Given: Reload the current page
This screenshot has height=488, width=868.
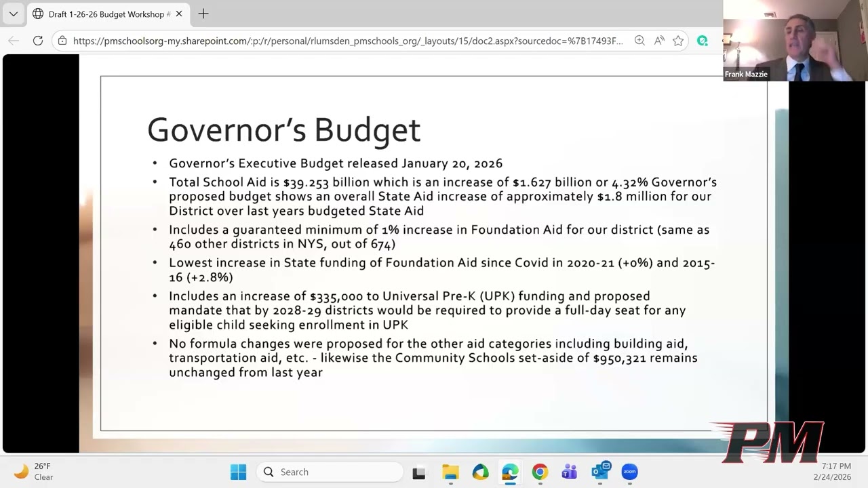Looking at the screenshot, I should tap(38, 41).
